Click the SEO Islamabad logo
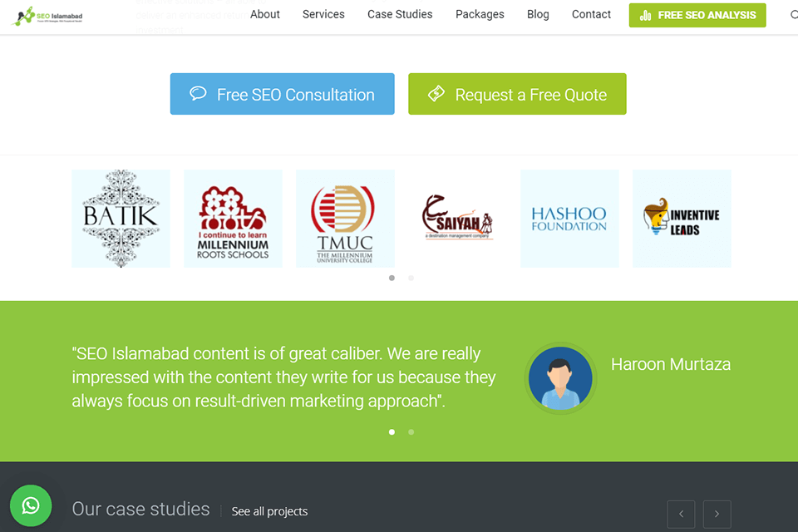This screenshot has height=532, width=798. pyautogui.click(x=47, y=17)
